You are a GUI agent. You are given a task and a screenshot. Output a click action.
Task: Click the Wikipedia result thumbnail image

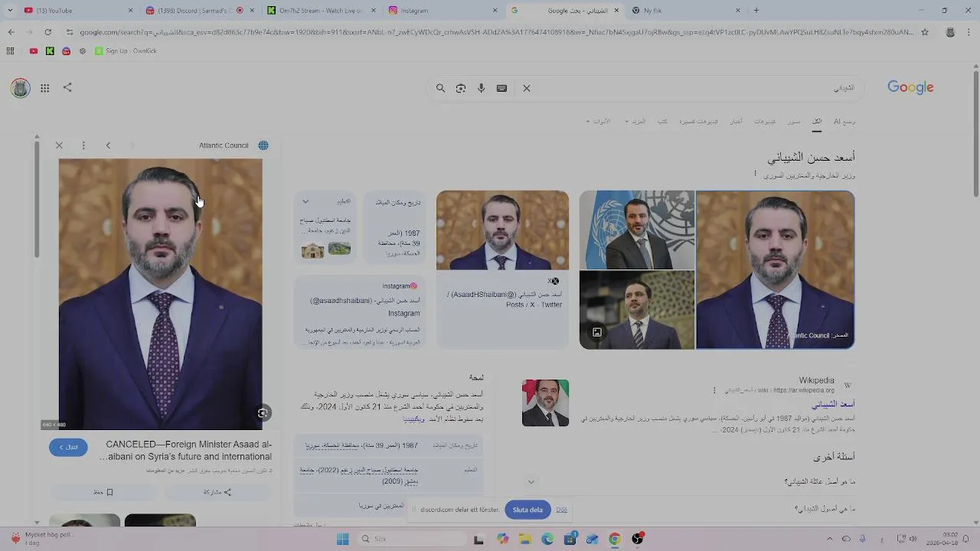[x=545, y=403]
